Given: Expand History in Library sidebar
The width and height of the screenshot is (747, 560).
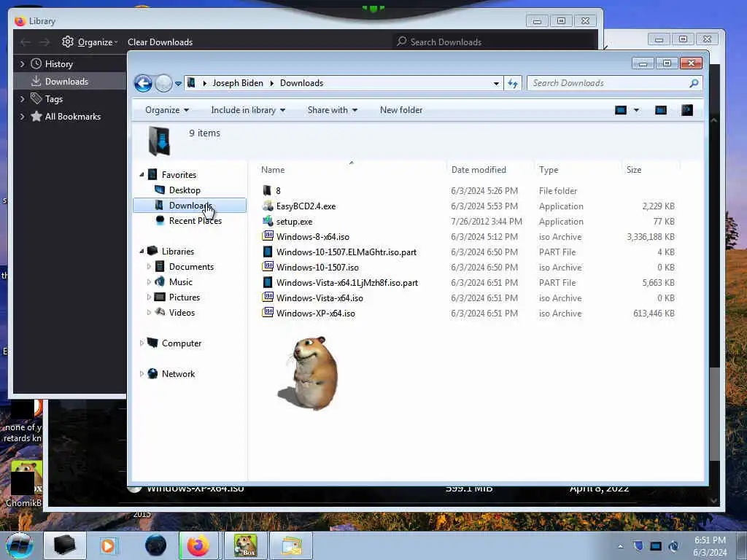Looking at the screenshot, I should pos(22,64).
